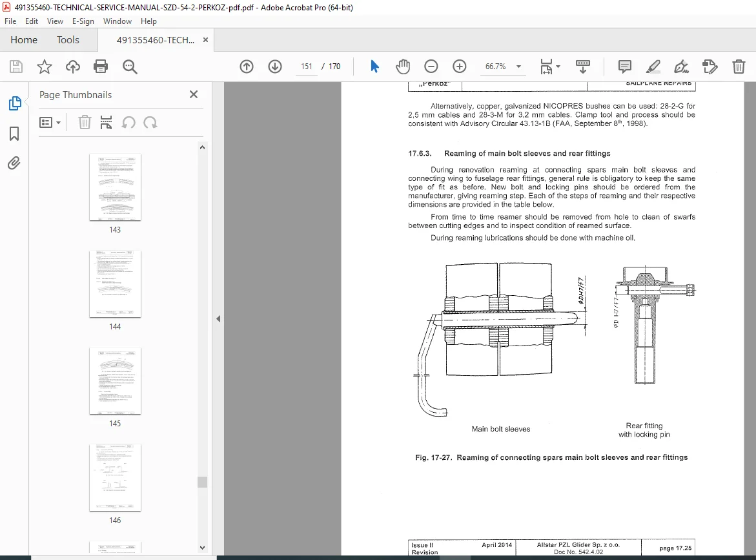Close the 491355460-TECH... document tab

(x=205, y=40)
